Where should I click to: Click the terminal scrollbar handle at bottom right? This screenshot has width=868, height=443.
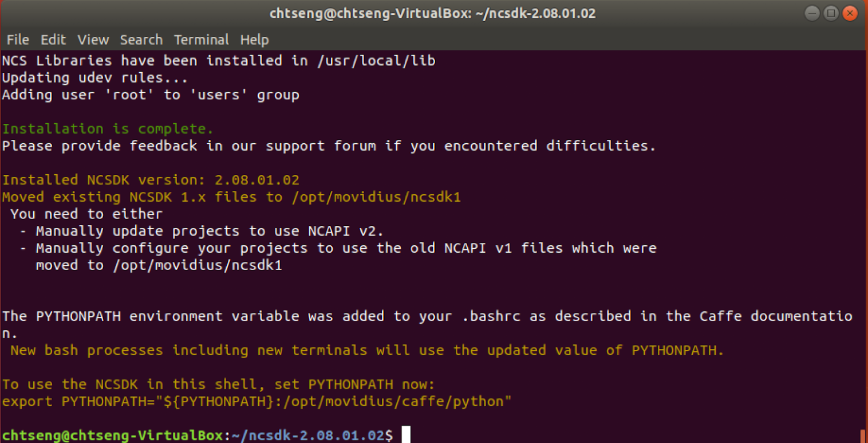point(863,436)
